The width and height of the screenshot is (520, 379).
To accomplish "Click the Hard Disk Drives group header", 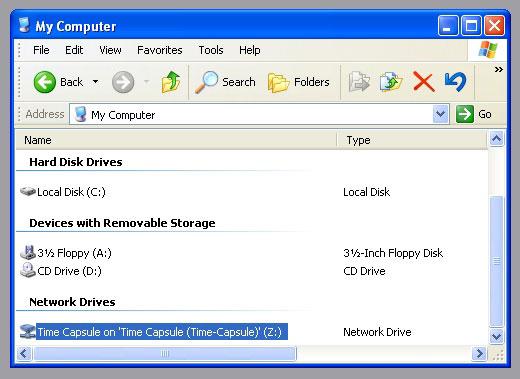I will 76,162.
